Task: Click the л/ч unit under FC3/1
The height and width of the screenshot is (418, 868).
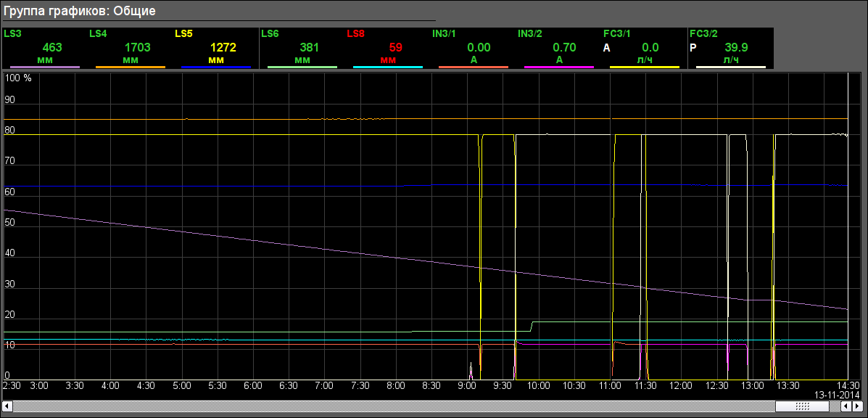Action: coord(645,60)
